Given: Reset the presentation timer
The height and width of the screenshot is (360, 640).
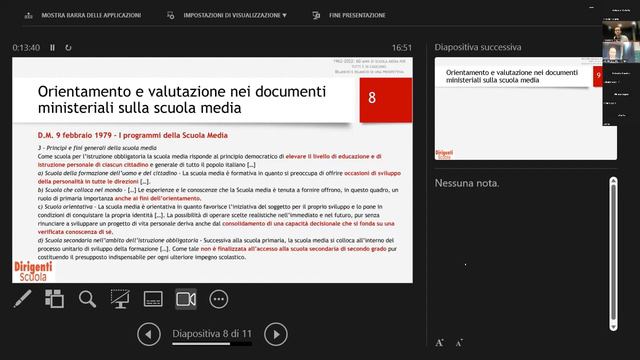Looking at the screenshot, I should [68, 48].
